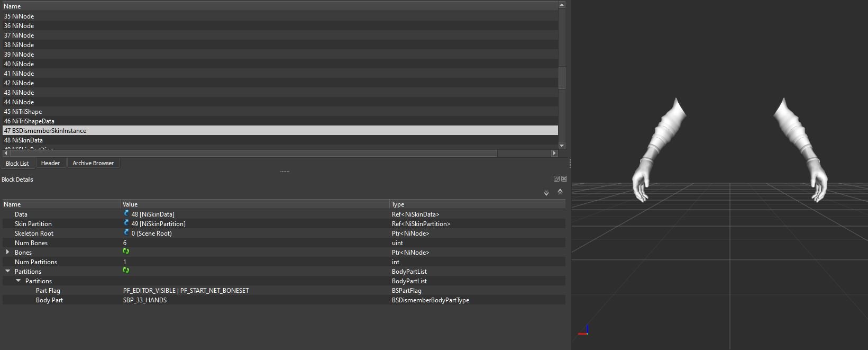Select block 47 BSDismemberSkinInstance
868x350 pixels.
[280, 130]
